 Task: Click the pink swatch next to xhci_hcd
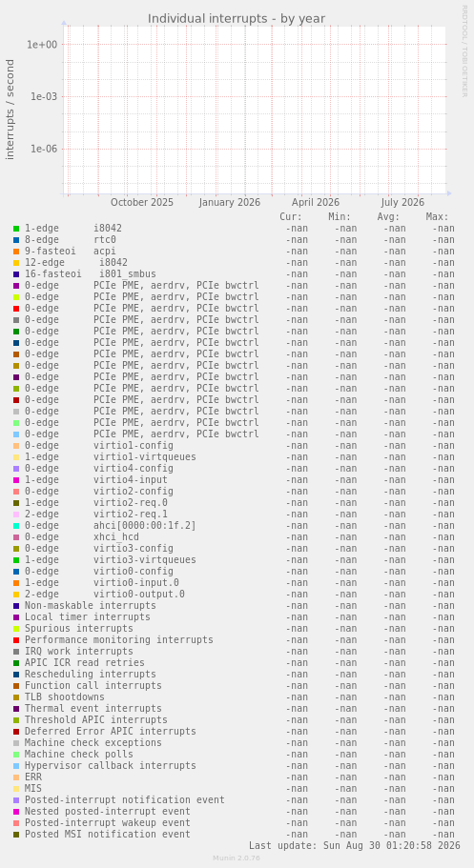[16, 537]
